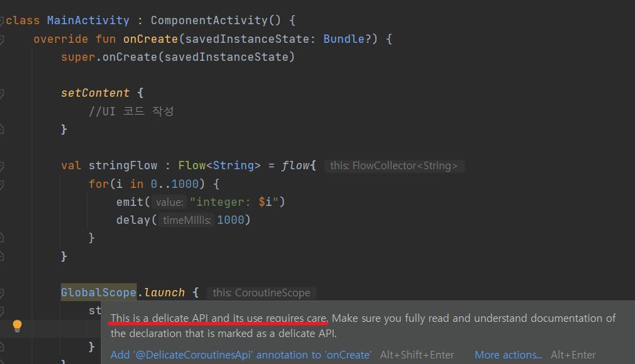Click the yellow lightbulb quick-fix icon
Viewport: 635px width, 364px height.
coord(17,326)
